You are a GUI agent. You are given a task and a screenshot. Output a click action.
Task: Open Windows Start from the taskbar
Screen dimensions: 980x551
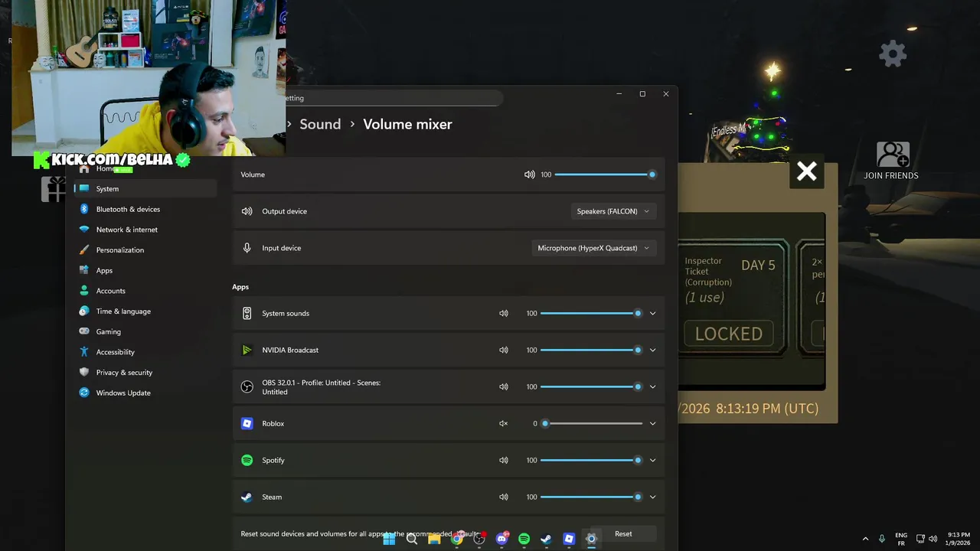click(389, 539)
